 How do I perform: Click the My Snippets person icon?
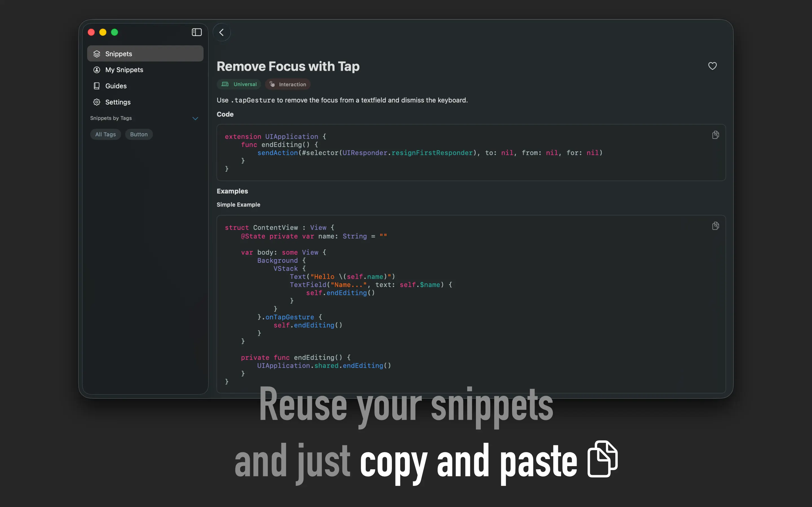point(97,70)
